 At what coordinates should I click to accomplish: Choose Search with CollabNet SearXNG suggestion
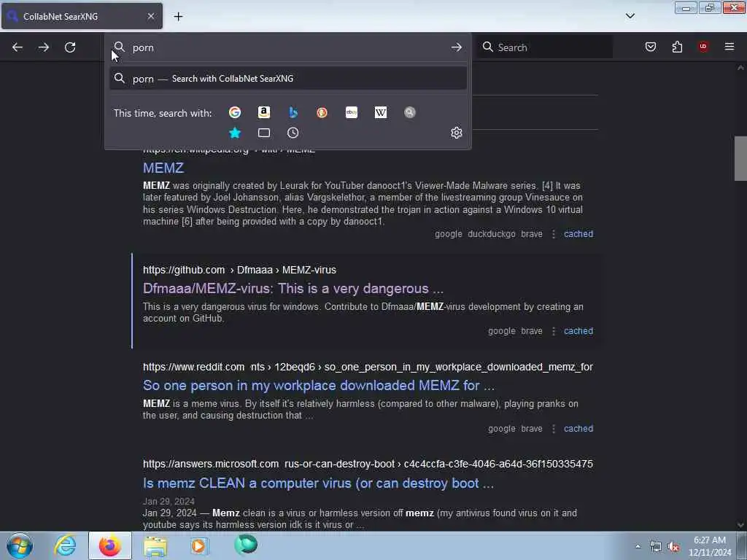(288, 79)
